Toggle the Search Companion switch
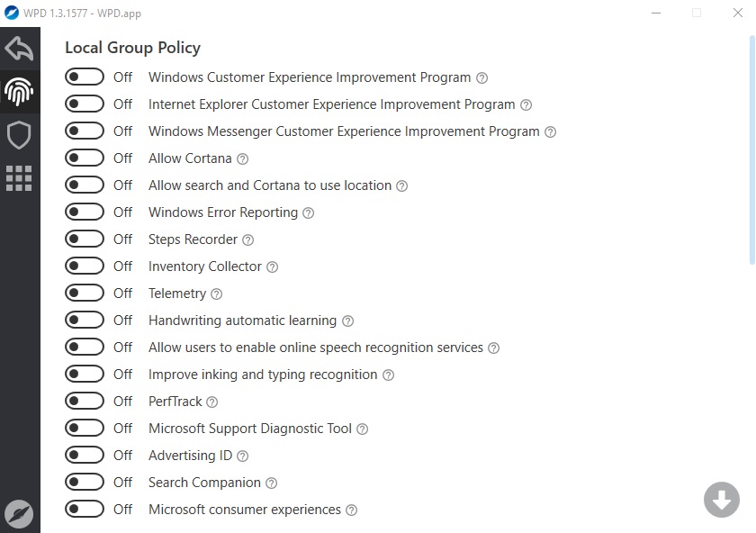This screenshot has height=533, width=756. click(x=85, y=482)
